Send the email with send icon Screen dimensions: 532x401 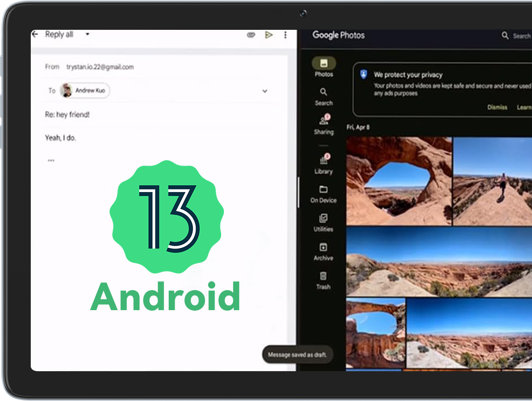click(x=268, y=35)
